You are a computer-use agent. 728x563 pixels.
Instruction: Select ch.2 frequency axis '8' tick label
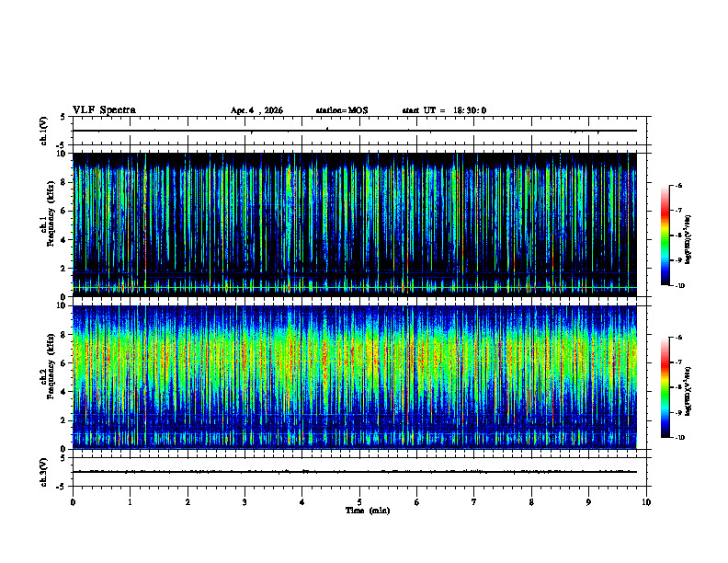(64, 335)
